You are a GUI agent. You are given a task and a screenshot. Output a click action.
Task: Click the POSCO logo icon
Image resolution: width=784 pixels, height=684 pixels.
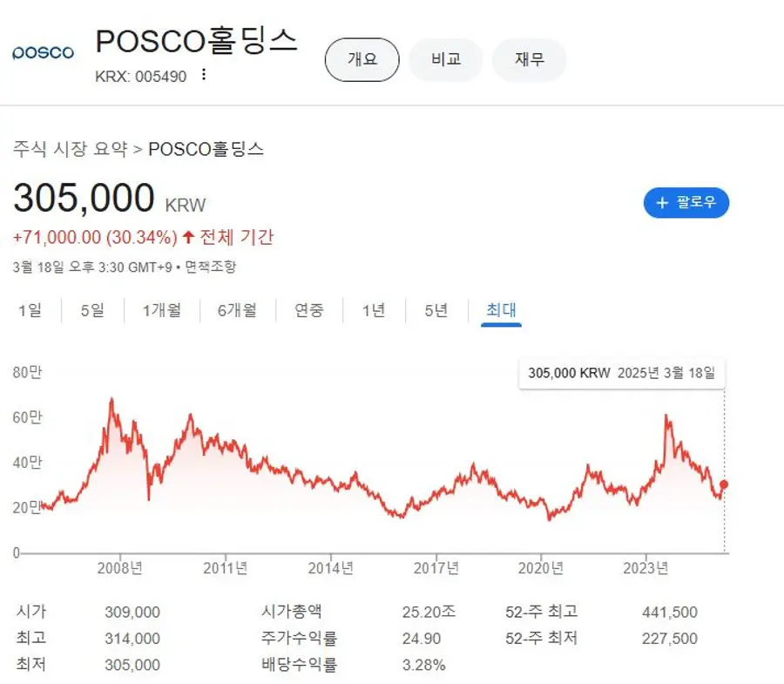44,53
